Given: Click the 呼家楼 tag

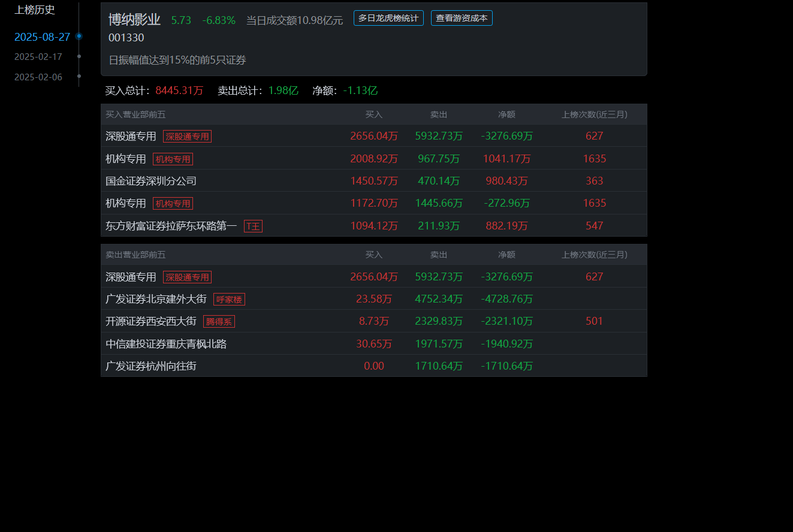Looking at the screenshot, I should coord(229,300).
